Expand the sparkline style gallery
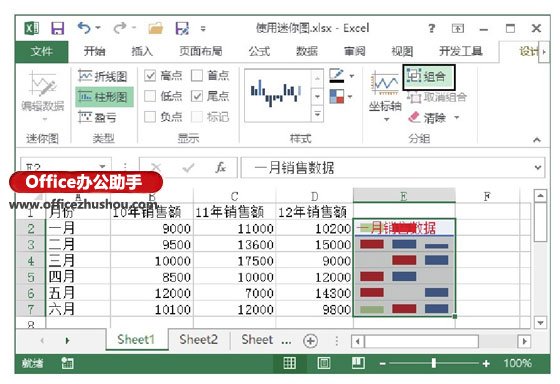The height and width of the screenshot is (384, 560). pyautogui.click(x=318, y=115)
